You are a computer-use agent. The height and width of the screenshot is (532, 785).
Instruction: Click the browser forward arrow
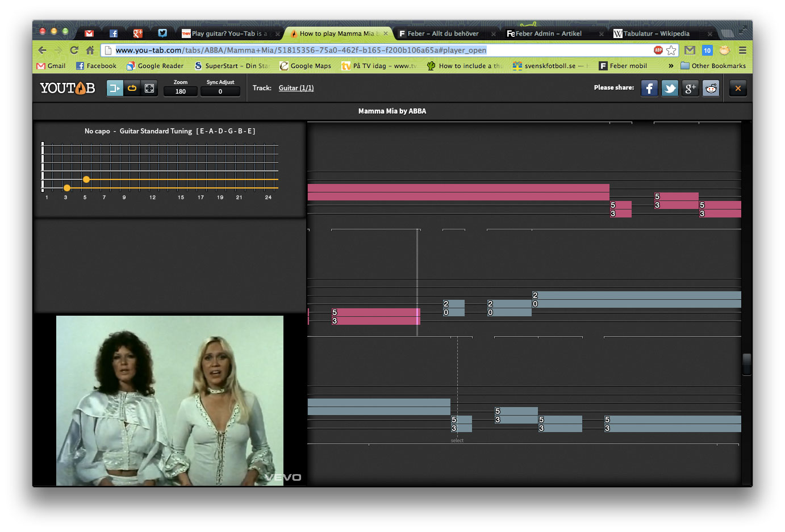pyautogui.click(x=58, y=50)
